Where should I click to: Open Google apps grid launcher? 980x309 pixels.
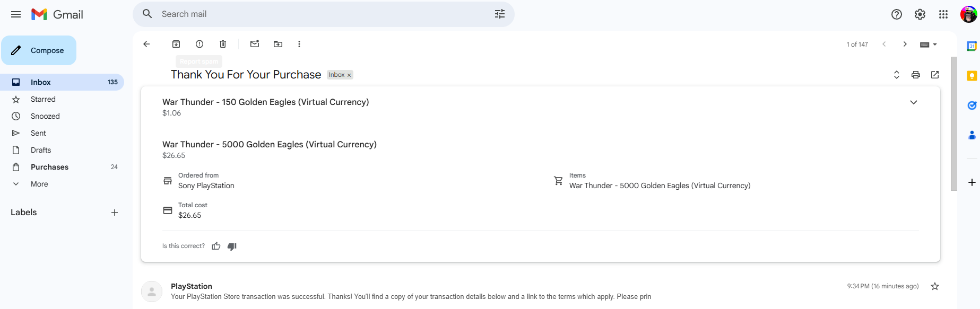point(943,14)
